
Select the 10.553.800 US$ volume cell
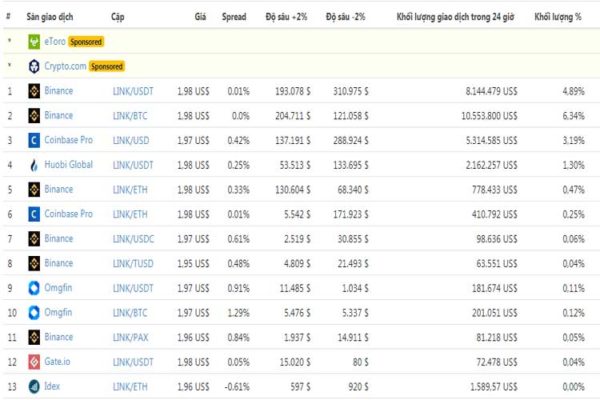489,116
